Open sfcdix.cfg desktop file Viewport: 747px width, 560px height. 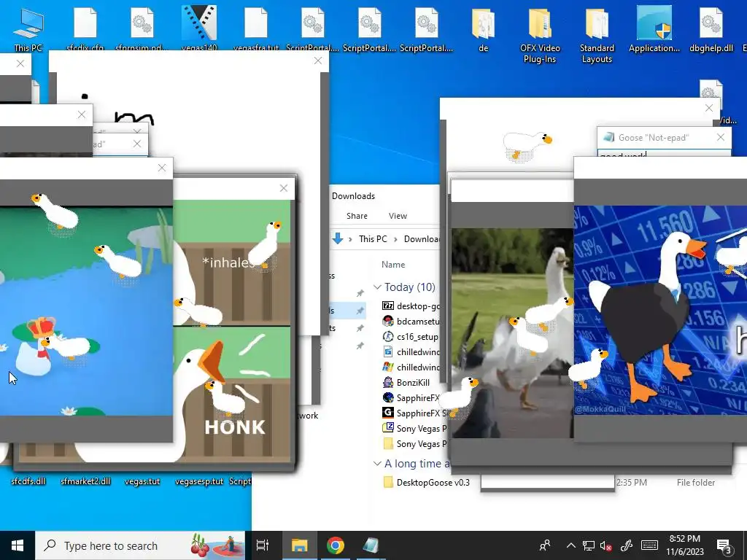tap(85, 31)
